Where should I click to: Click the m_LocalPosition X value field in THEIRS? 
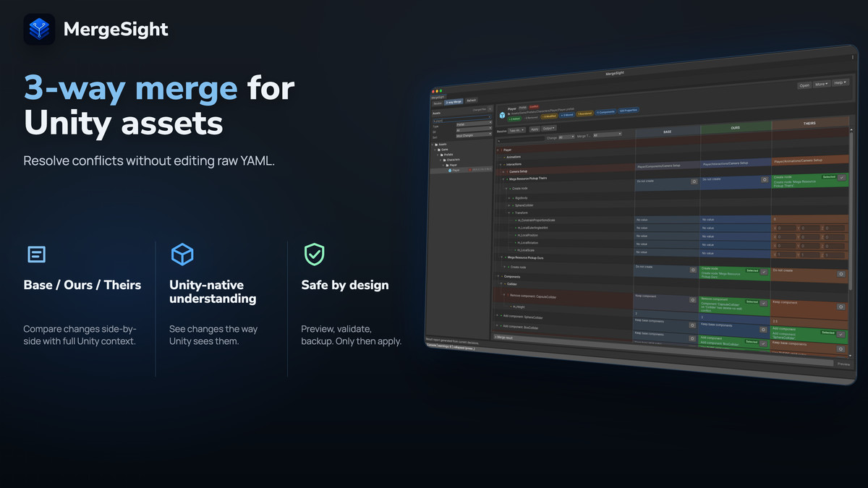pos(786,237)
